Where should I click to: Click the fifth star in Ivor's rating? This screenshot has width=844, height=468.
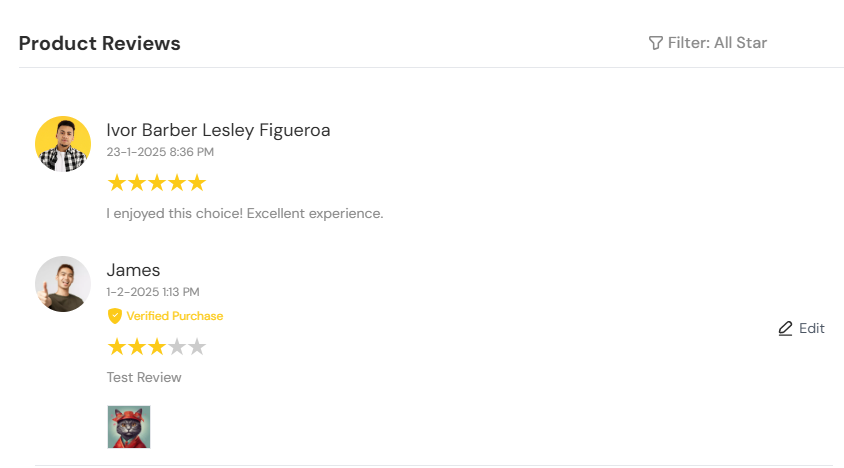click(x=197, y=183)
